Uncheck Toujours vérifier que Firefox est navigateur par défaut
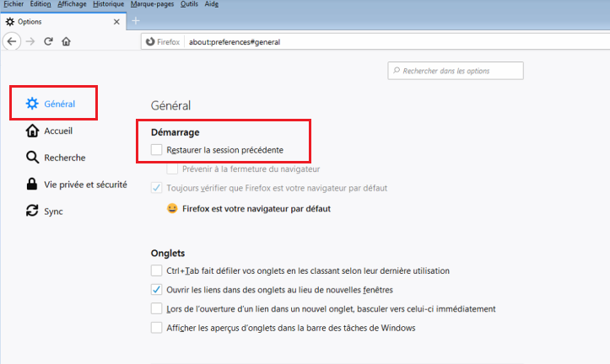The image size is (610, 364). click(156, 188)
